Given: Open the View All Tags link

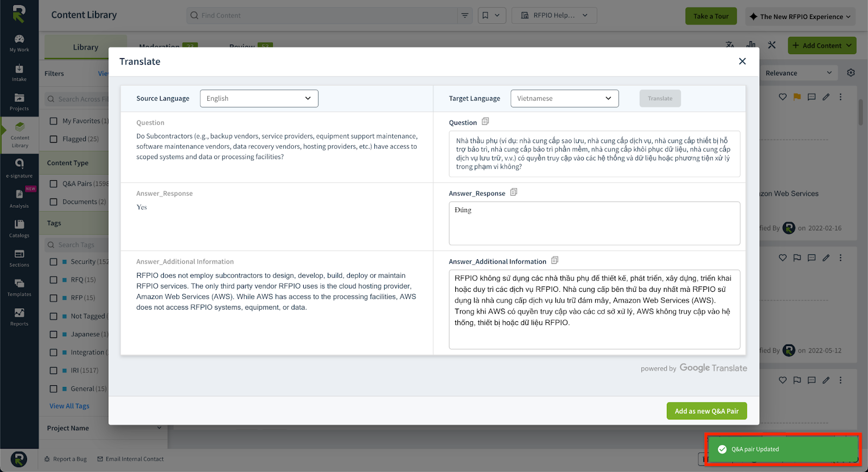Looking at the screenshot, I should click(x=69, y=406).
